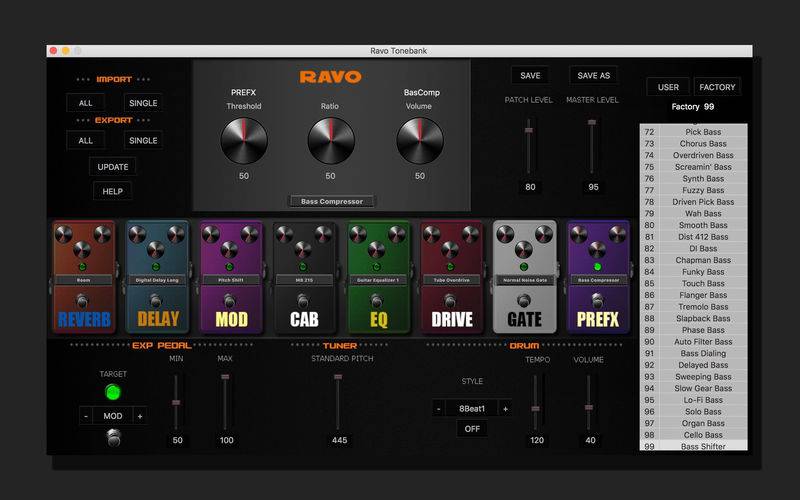
Task: Click the Threshold knob
Action: pos(244,141)
